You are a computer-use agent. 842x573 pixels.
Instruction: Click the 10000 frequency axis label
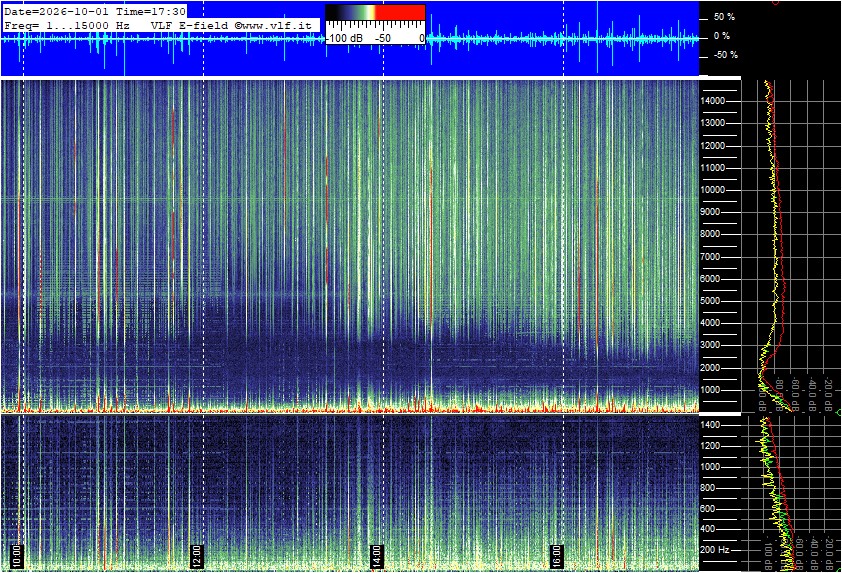tap(713, 190)
